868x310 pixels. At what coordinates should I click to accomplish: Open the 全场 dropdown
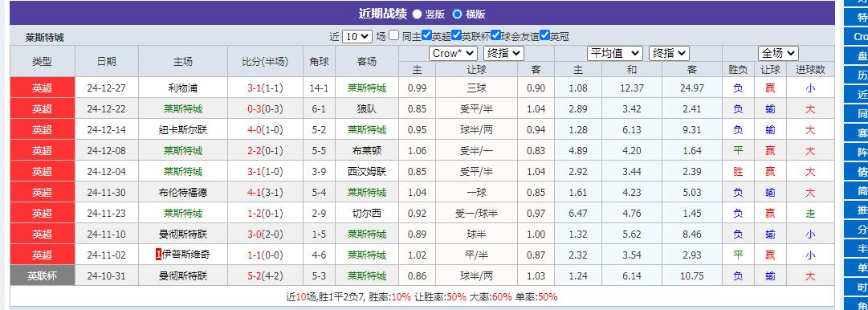pyautogui.click(x=778, y=53)
